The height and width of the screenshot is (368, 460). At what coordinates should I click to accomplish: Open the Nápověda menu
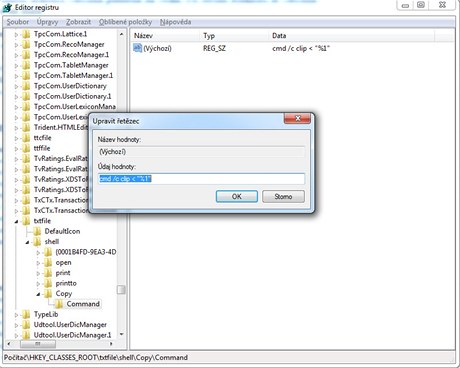point(175,22)
